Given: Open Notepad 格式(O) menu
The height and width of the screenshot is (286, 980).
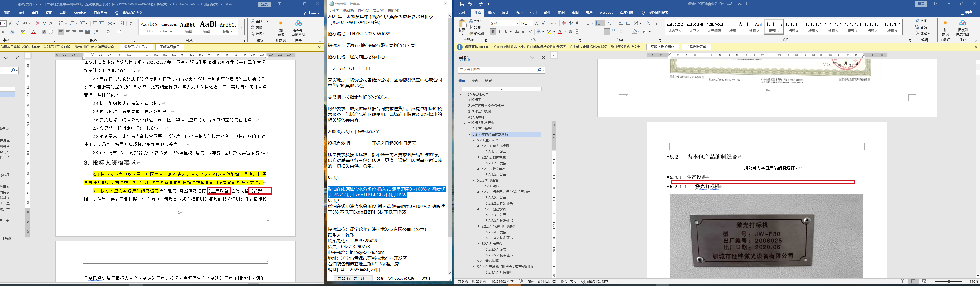Looking at the screenshot, I should click(363, 11).
